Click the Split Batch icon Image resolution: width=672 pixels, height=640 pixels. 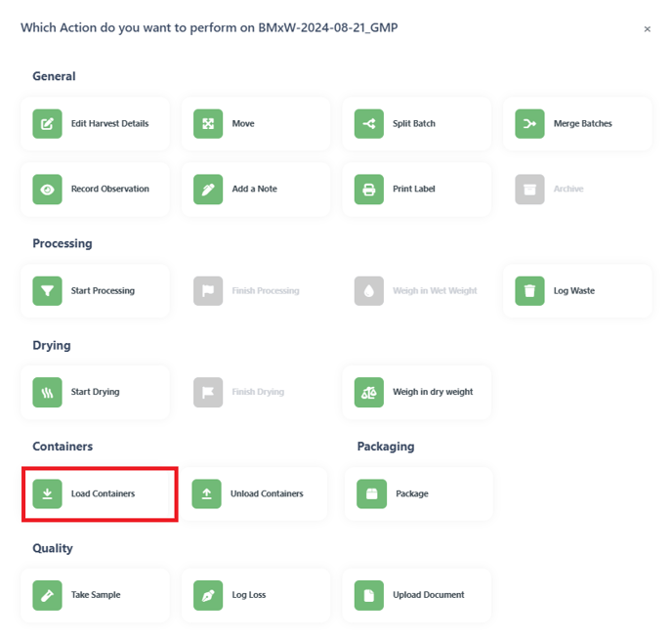tap(369, 124)
